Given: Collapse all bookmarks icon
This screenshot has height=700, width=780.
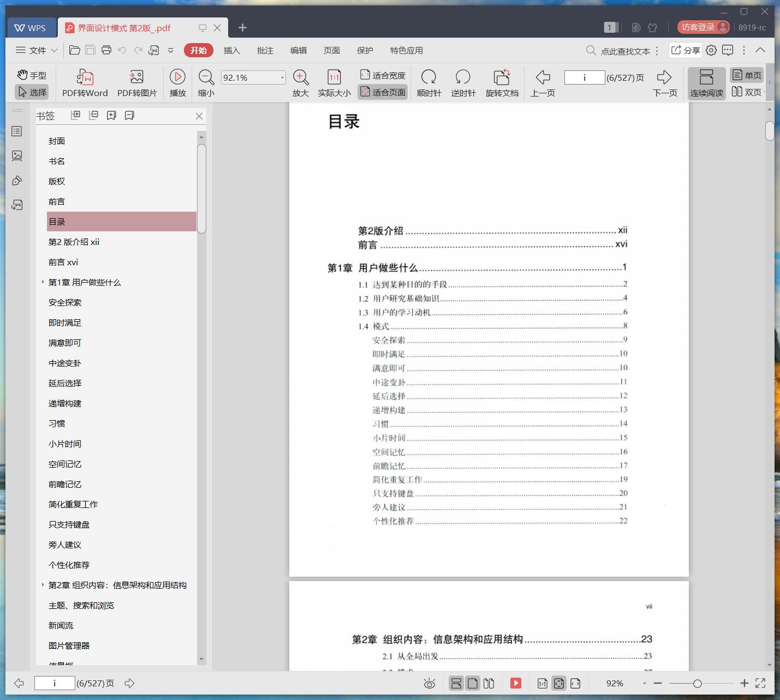Looking at the screenshot, I should pyautogui.click(x=94, y=115).
